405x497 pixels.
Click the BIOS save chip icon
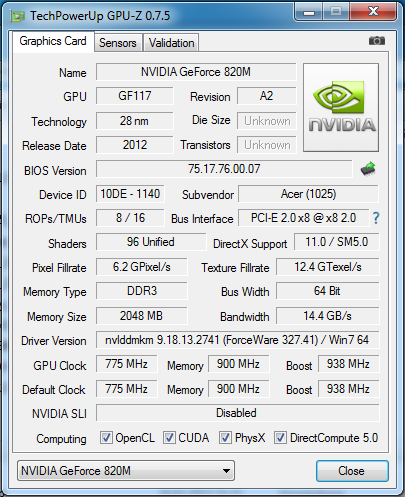[x=368, y=169]
